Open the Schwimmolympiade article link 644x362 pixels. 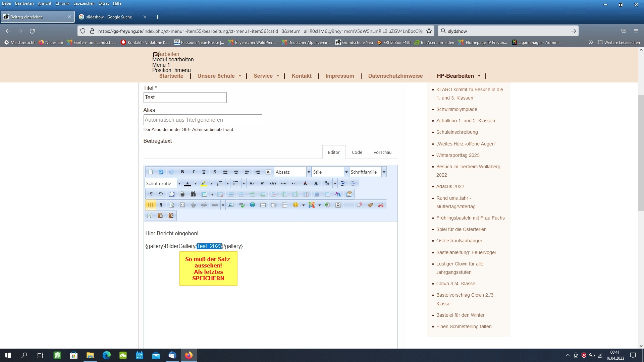point(457,109)
